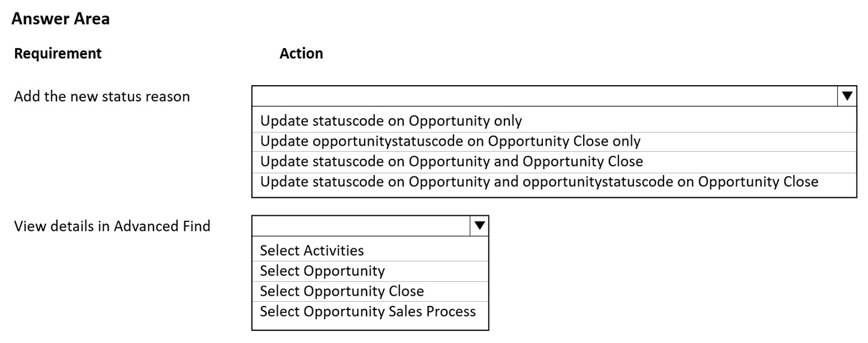Click blank space below Opportunity Sales Process option
This screenshot has height=343, width=868.
tap(370, 326)
